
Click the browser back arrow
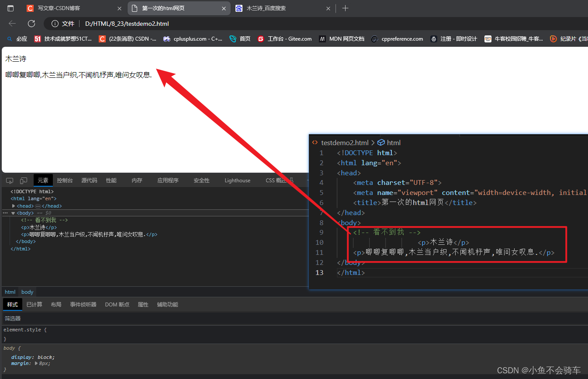pos(12,24)
